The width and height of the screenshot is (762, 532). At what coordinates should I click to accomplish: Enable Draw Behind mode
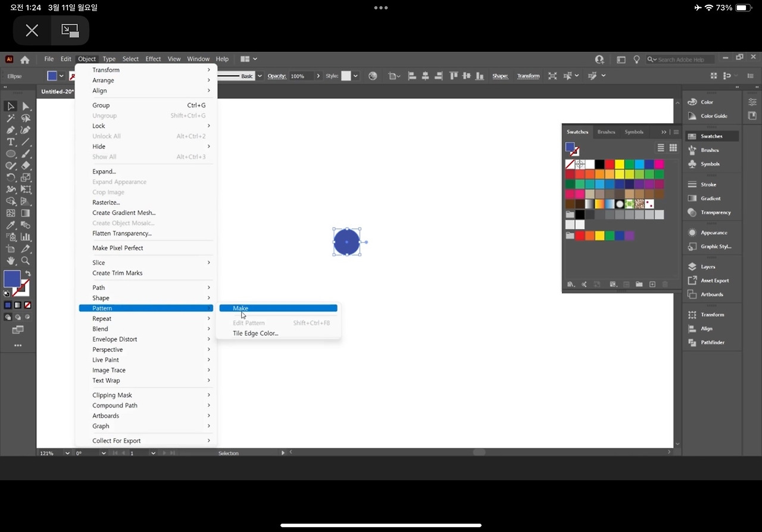pos(18,317)
